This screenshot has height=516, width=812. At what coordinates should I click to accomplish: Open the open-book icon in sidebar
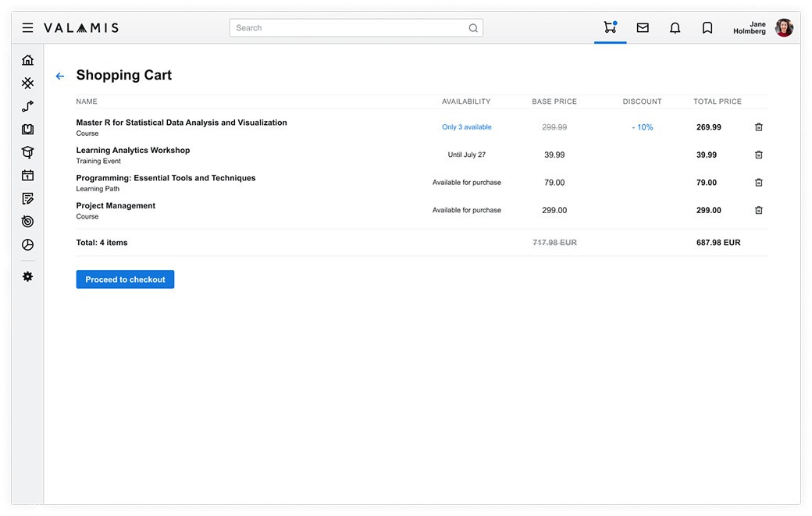[28, 129]
